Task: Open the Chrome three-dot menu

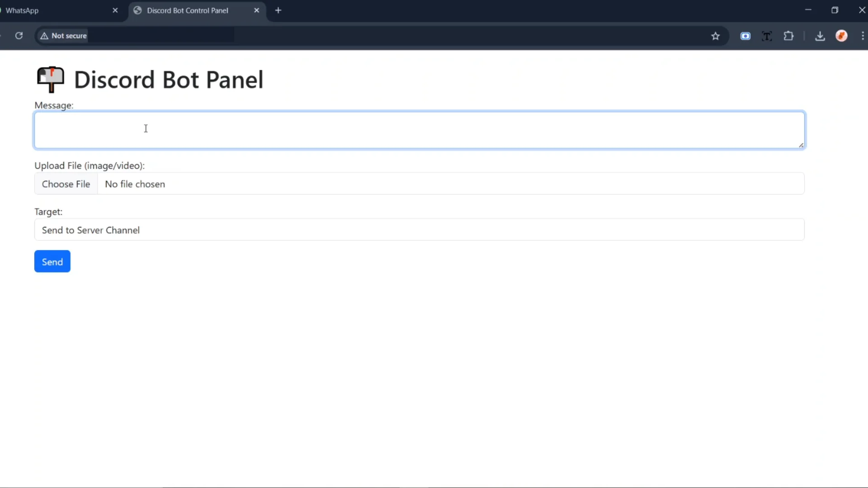Action: pos(863,36)
